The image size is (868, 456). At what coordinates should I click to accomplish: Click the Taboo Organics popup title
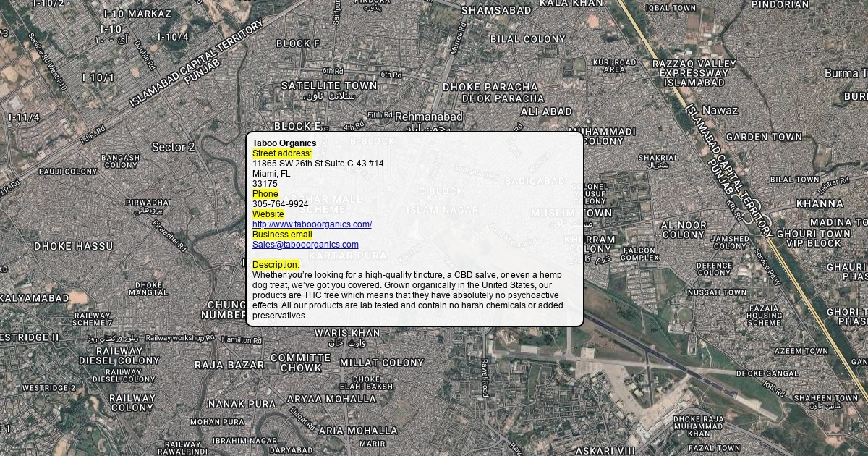coord(284,143)
